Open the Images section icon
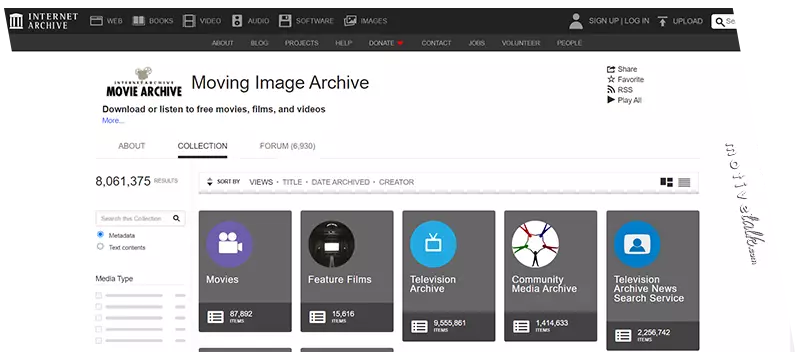800x360 pixels. tap(351, 21)
